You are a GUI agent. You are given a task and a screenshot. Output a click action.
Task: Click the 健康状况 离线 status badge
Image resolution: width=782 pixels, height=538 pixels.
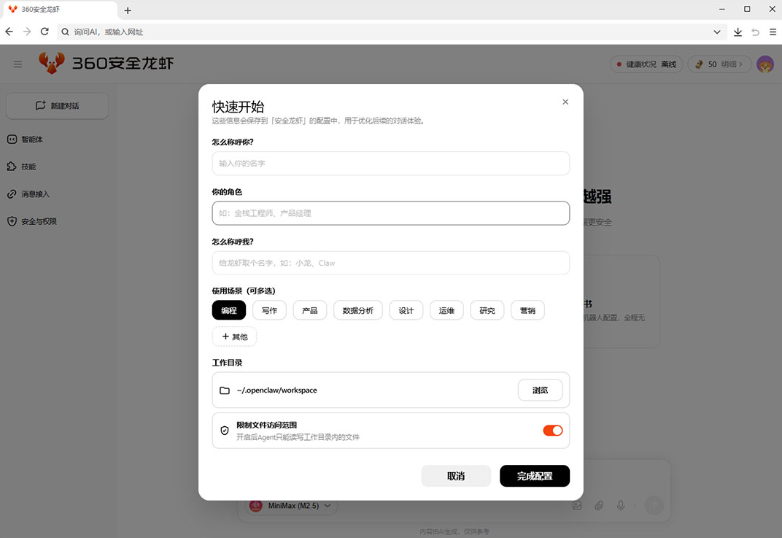click(646, 64)
